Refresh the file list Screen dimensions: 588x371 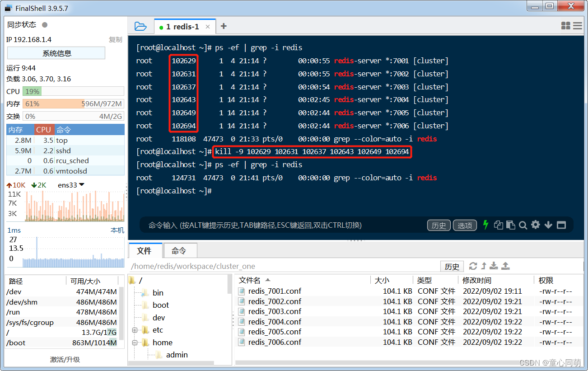[x=473, y=266]
